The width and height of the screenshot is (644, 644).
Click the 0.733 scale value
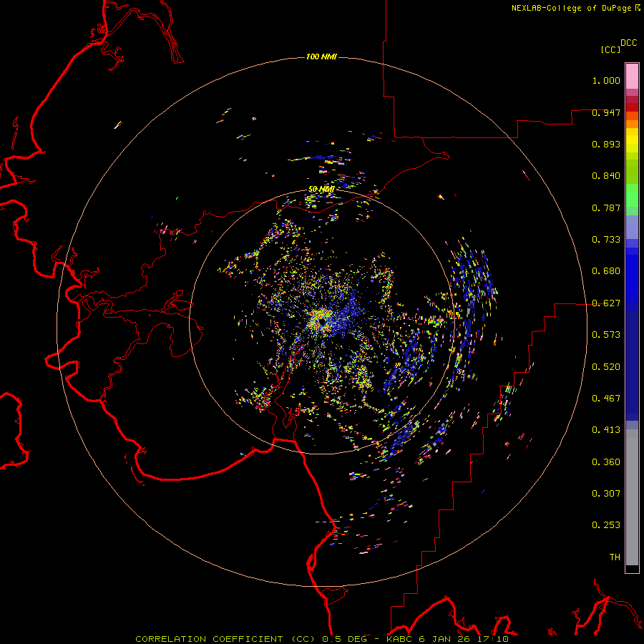(606, 240)
